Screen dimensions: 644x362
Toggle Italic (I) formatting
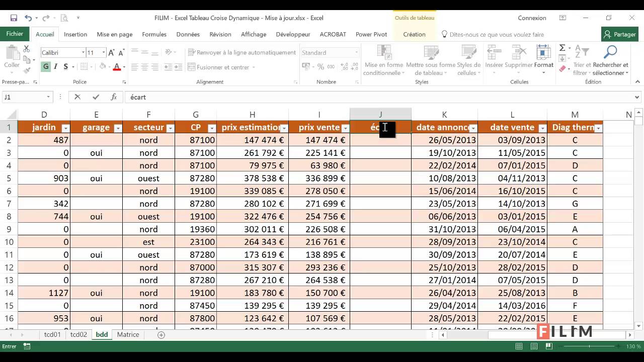(55, 67)
